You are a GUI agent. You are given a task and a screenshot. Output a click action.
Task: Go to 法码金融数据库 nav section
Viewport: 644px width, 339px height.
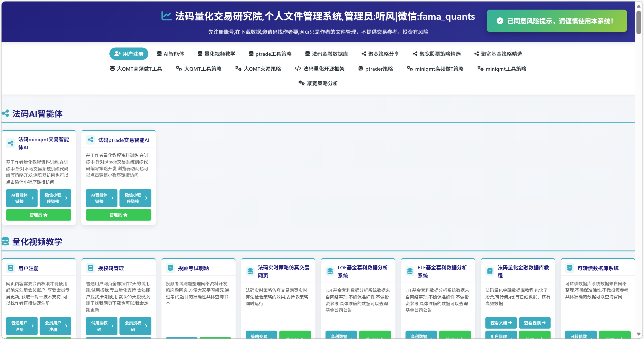[327, 54]
